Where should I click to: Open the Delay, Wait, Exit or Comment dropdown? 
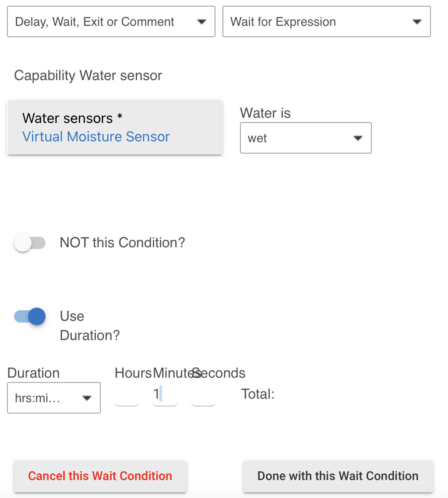point(111,21)
